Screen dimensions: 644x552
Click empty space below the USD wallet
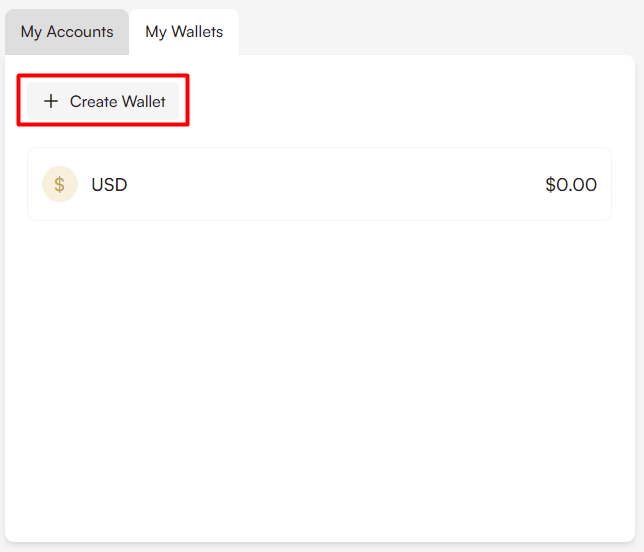(x=320, y=370)
